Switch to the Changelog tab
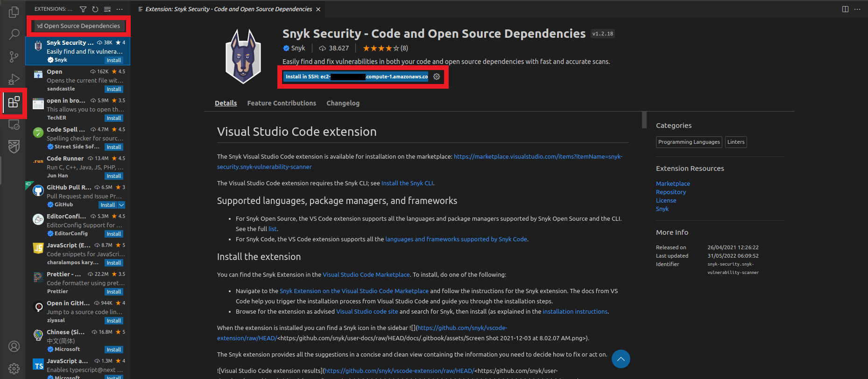The image size is (868, 379). click(x=343, y=103)
